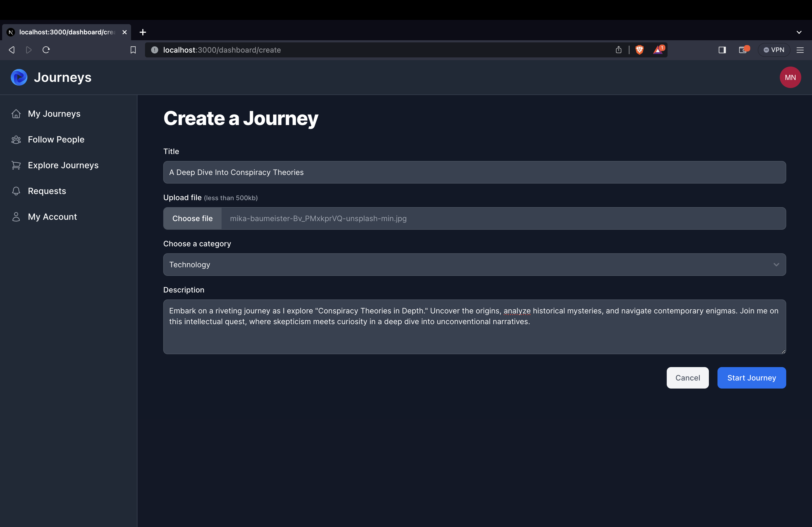Click the Journeys logo icon
This screenshot has height=527, width=812.
pos(19,77)
